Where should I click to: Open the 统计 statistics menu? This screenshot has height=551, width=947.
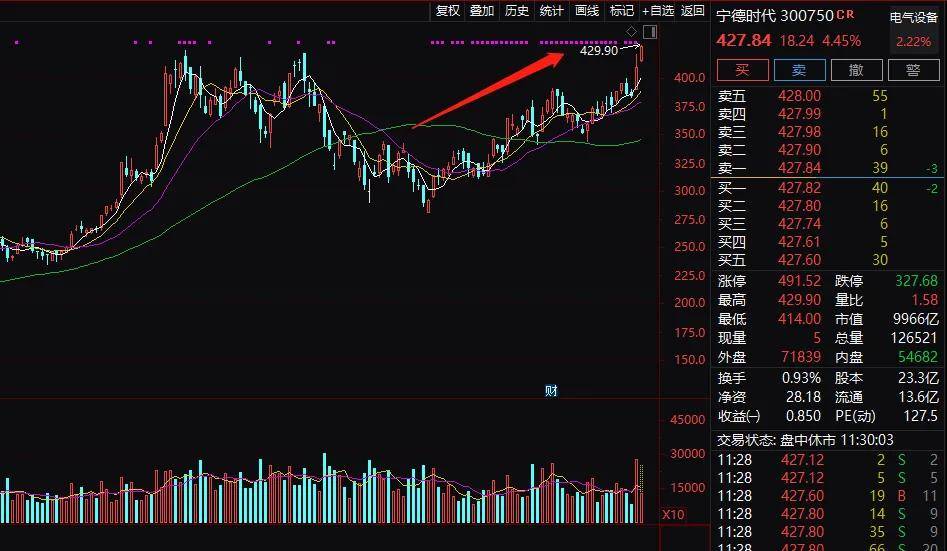click(x=551, y=11)
